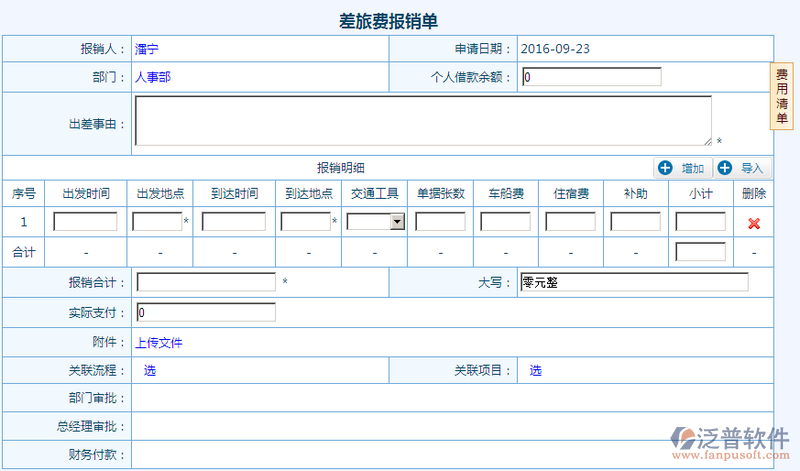This screenshot has width=800, height=471.
Task: Open the 交通工具 dropdown in row 1
Action: (x=376, y=221)
